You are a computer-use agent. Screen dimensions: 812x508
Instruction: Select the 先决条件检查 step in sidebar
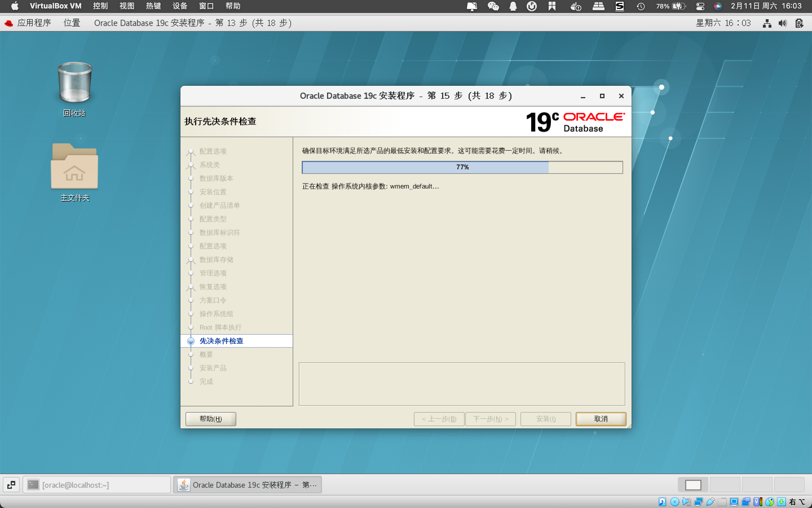tap(237, 341)
